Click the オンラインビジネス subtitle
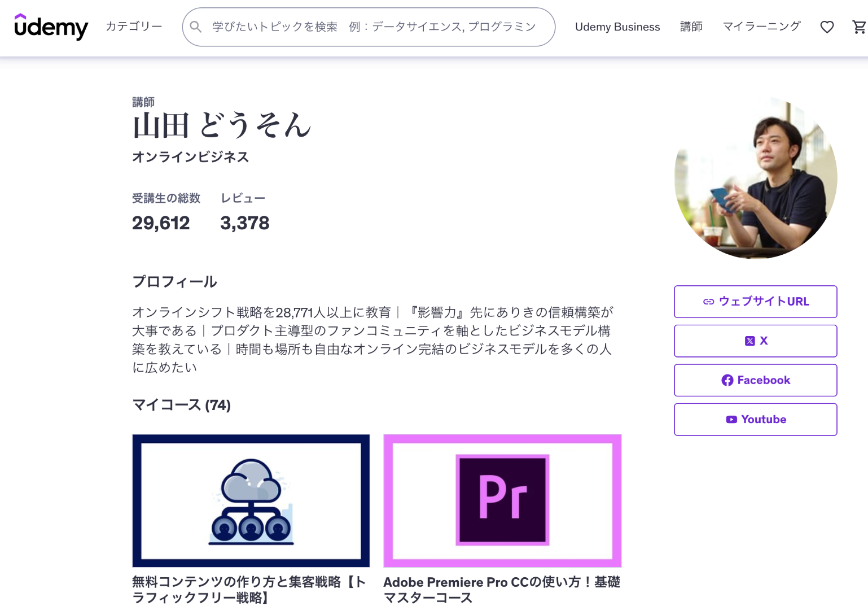Image resolution: width=868 pixels, height=610 pixels. [190, 157]
